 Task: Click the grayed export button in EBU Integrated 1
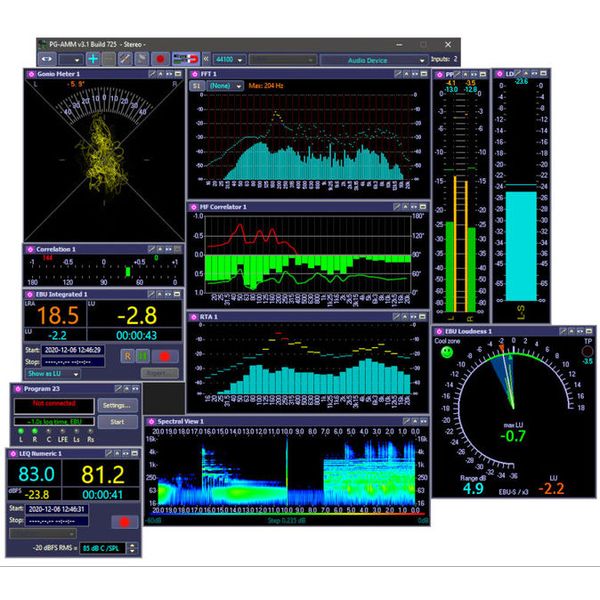click(x=160, y=373)
